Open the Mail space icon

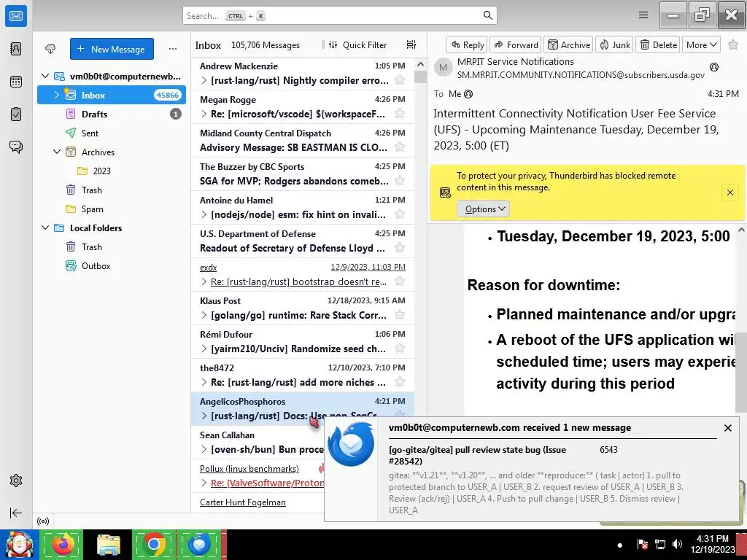tap(16, 16)
